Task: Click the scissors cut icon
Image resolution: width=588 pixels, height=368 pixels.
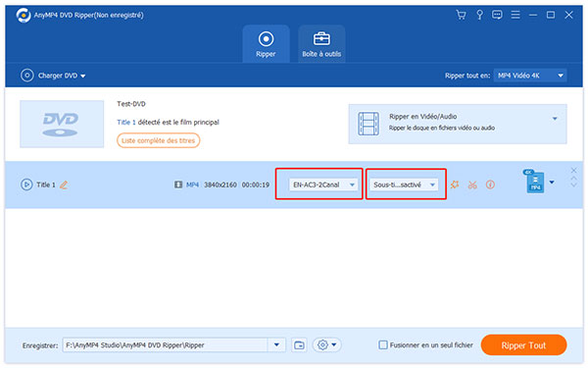Action: (x=472, y=184)
